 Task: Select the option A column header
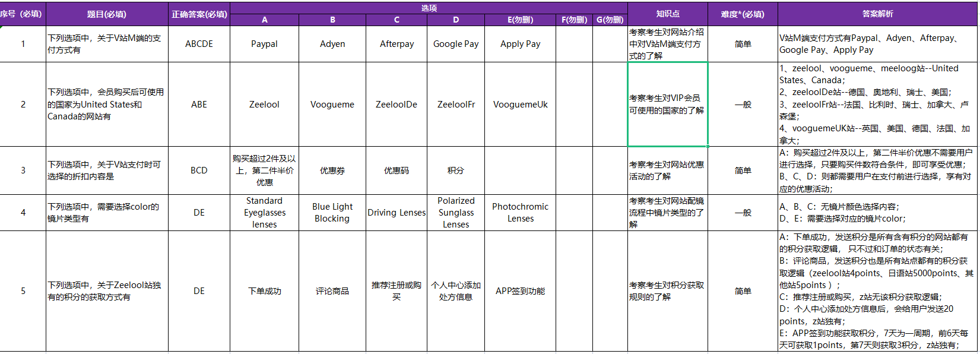coord(264,20)
